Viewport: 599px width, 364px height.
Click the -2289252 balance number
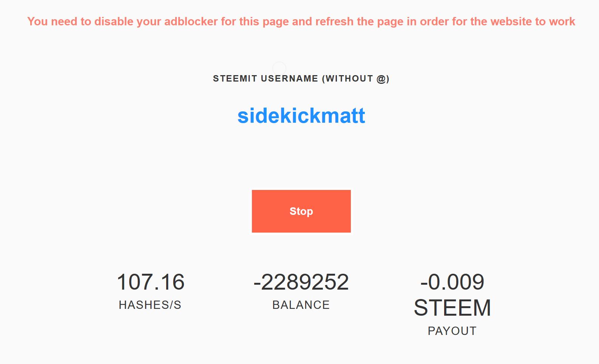tap(301, 282)
